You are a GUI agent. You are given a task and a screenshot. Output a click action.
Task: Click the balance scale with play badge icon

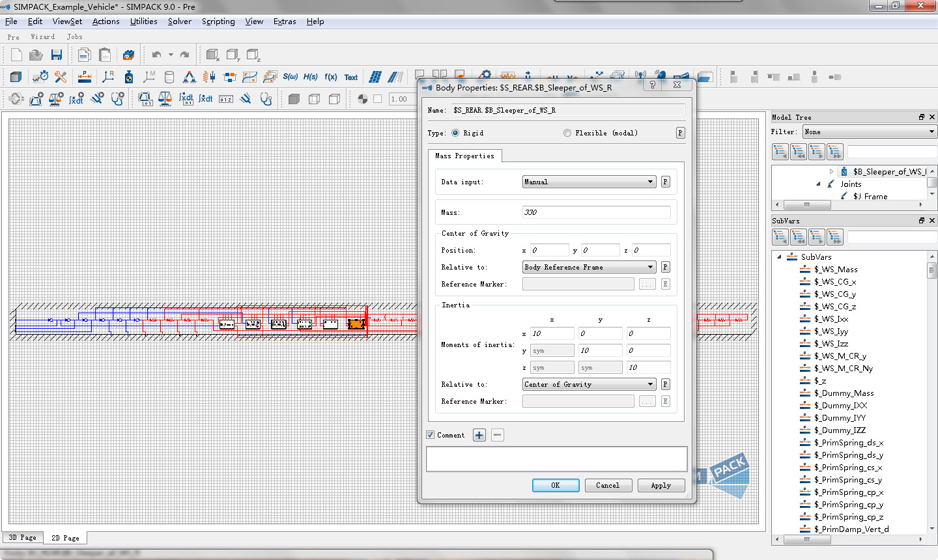tap(56, 99)
